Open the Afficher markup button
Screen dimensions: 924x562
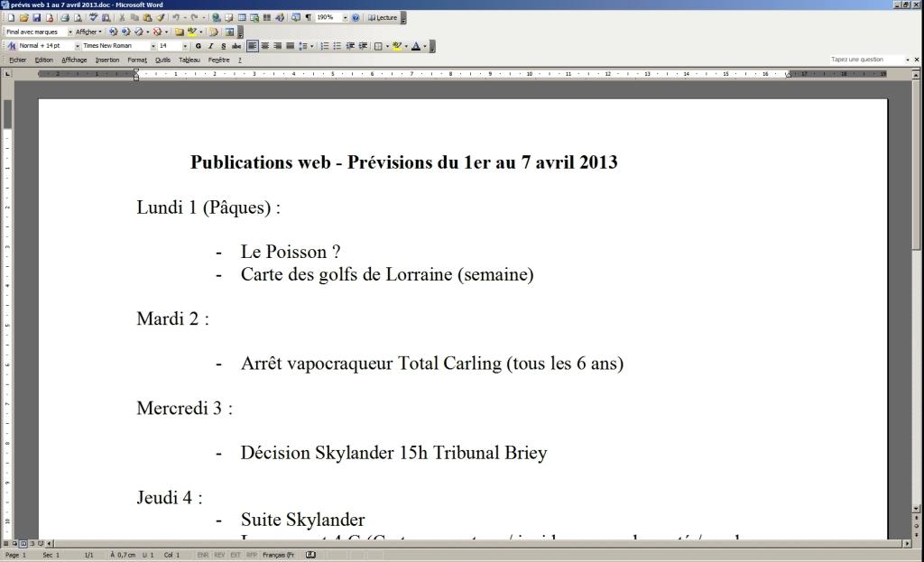pyautogui.click(x=88, y=32)
